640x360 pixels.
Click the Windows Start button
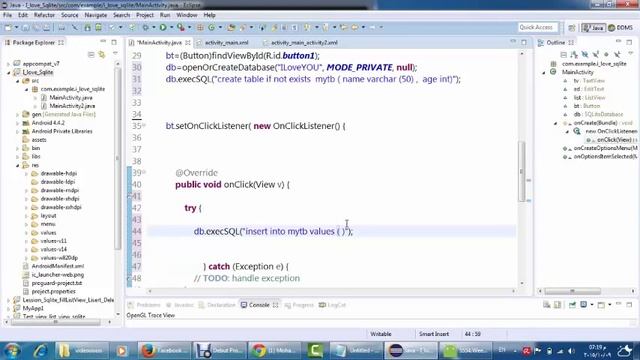[x=12, y=351]
